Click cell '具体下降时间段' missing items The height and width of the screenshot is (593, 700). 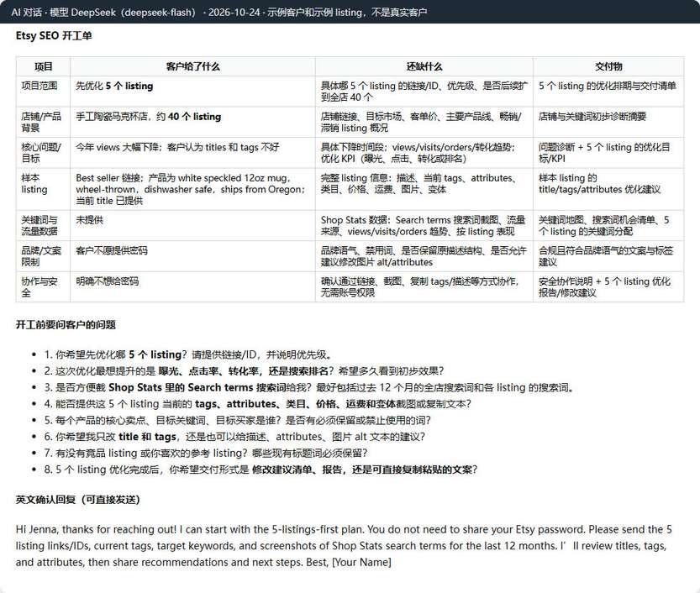424,153
